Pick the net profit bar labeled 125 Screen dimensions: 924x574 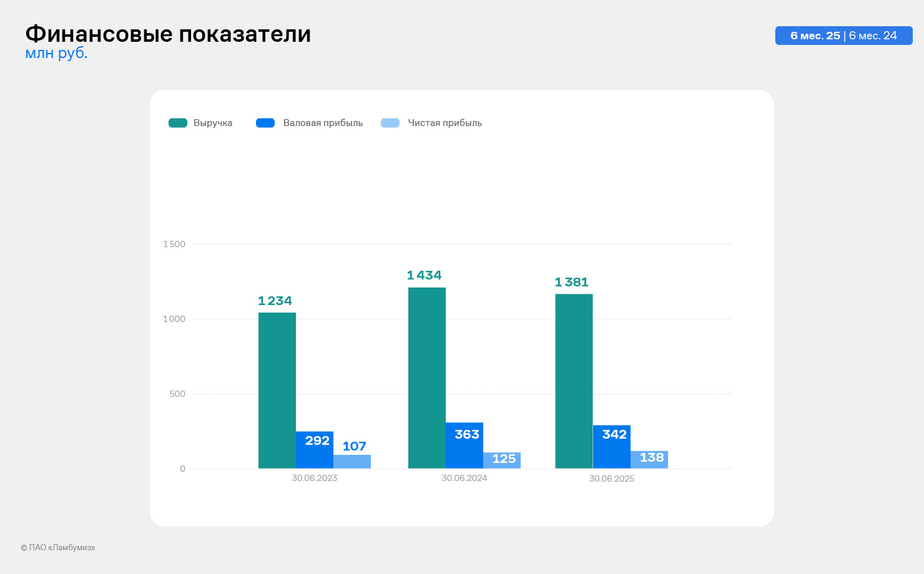tap(502, 460)
